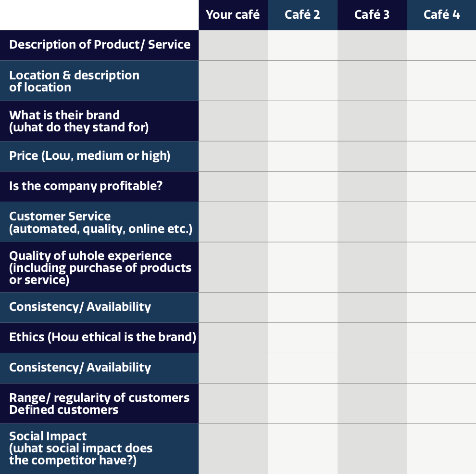Click Café 4 cell in Ethics row
The image size is (476, 474).
[441, 337]
